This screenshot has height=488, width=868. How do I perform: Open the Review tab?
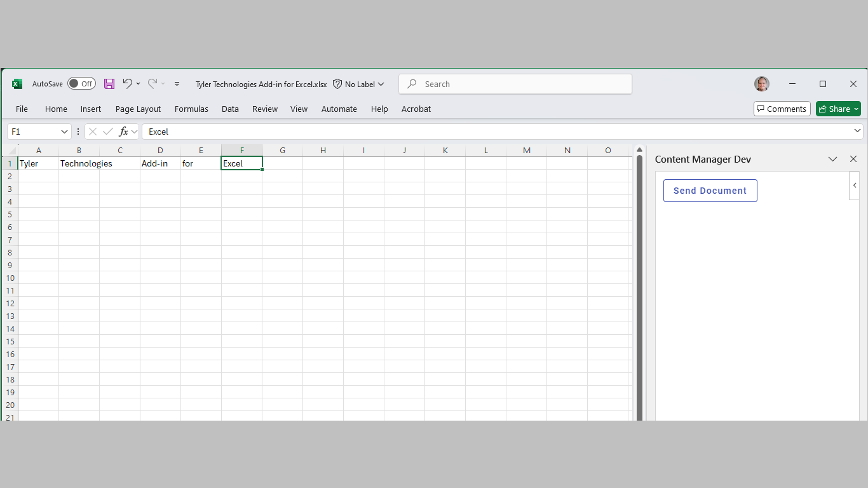[x=265, y=109]
